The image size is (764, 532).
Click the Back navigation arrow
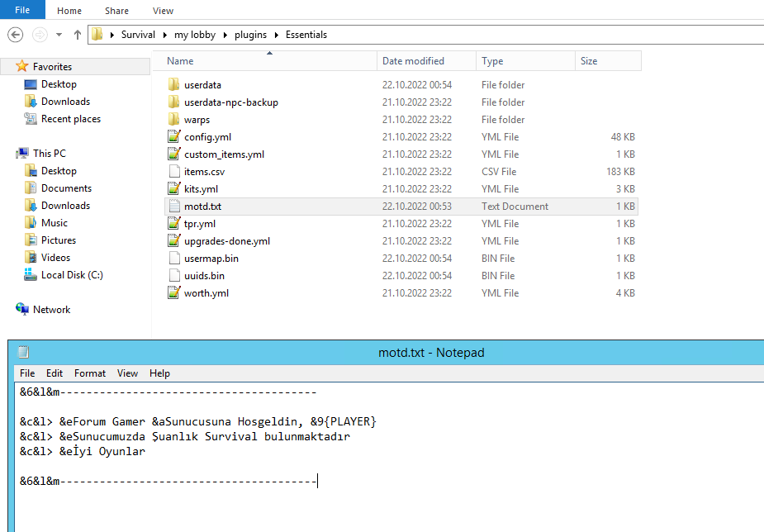coord(16,35)
